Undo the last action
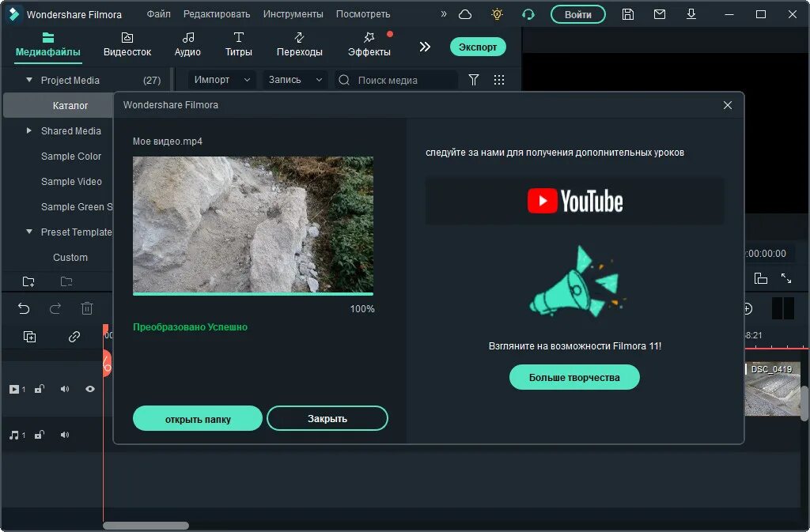The width and height of the screenshot is (810, 532). pyautogui.click(x=23, y=308)
